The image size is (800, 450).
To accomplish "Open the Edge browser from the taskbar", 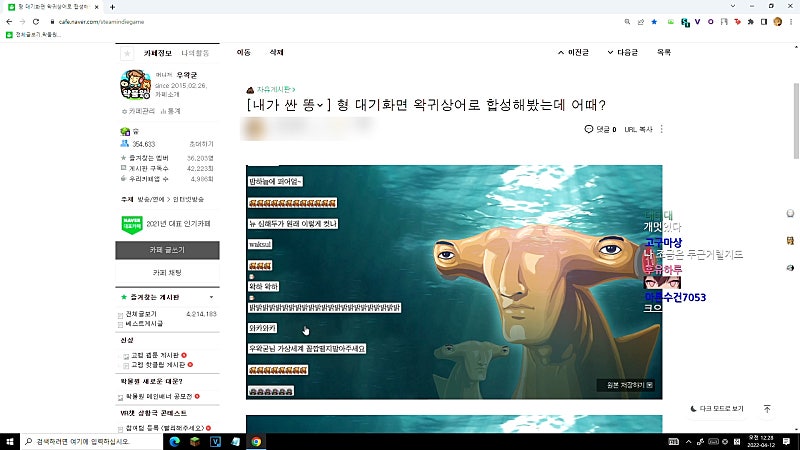I will pos(174,441).
